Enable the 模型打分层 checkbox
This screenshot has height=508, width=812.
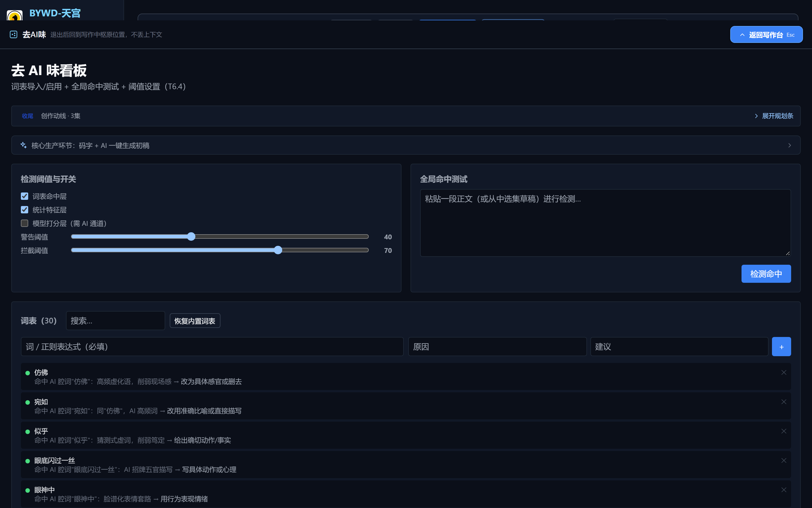[x=25, y=223]
